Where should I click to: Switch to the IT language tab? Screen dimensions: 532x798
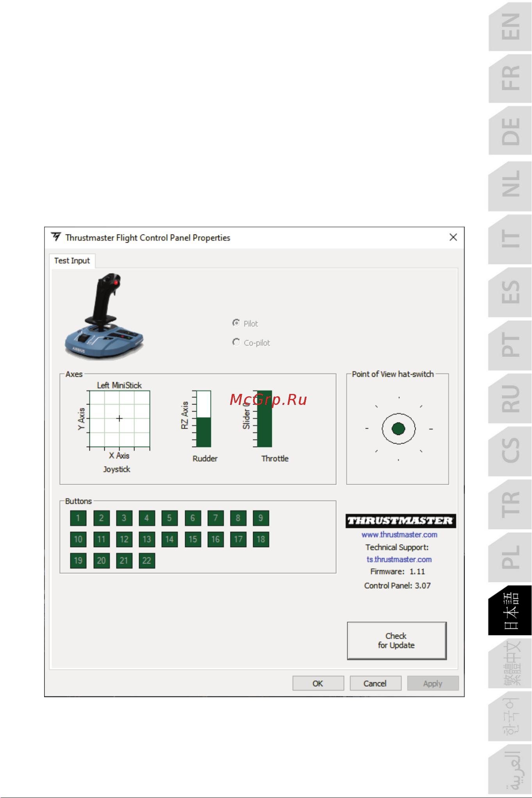click(510, 239)
